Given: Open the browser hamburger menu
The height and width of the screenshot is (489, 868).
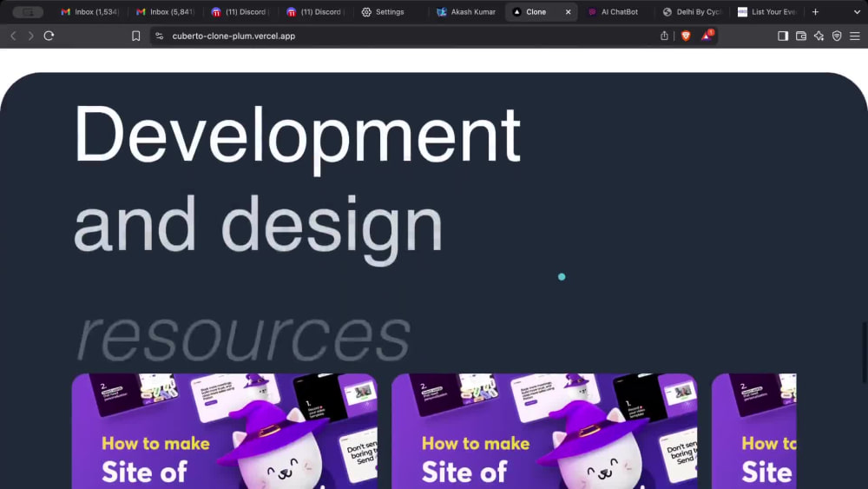Looking at the screenshot, I should point(855,36).
